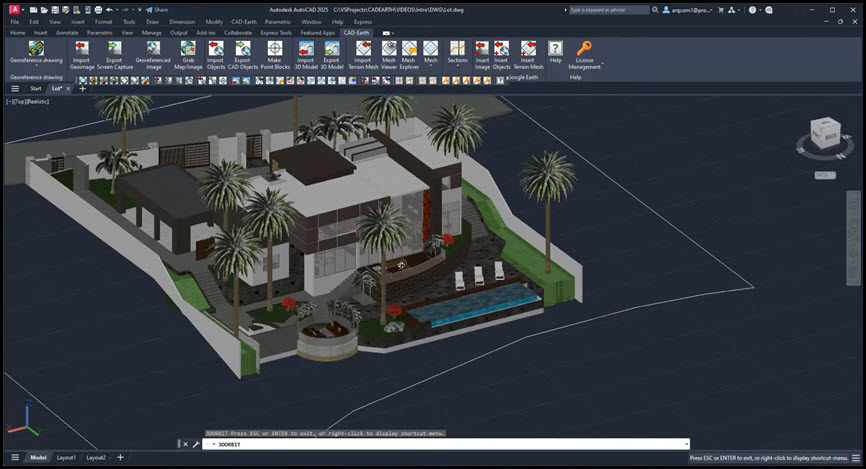Expand the command line history arrow
This screenshot has height=469, width=866.
click(687, 444)
